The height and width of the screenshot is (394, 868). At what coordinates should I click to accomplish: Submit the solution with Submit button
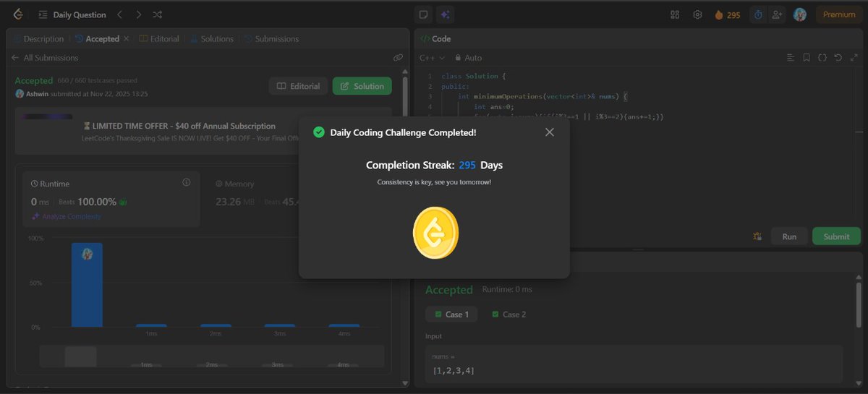(x=836, y=236)
